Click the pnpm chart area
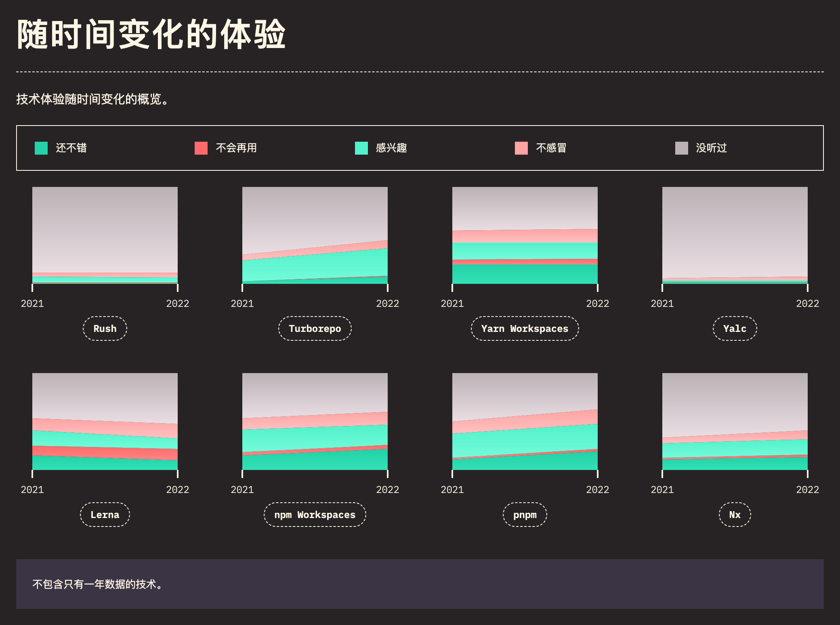840x625 pixels. [x=525, y=420]
